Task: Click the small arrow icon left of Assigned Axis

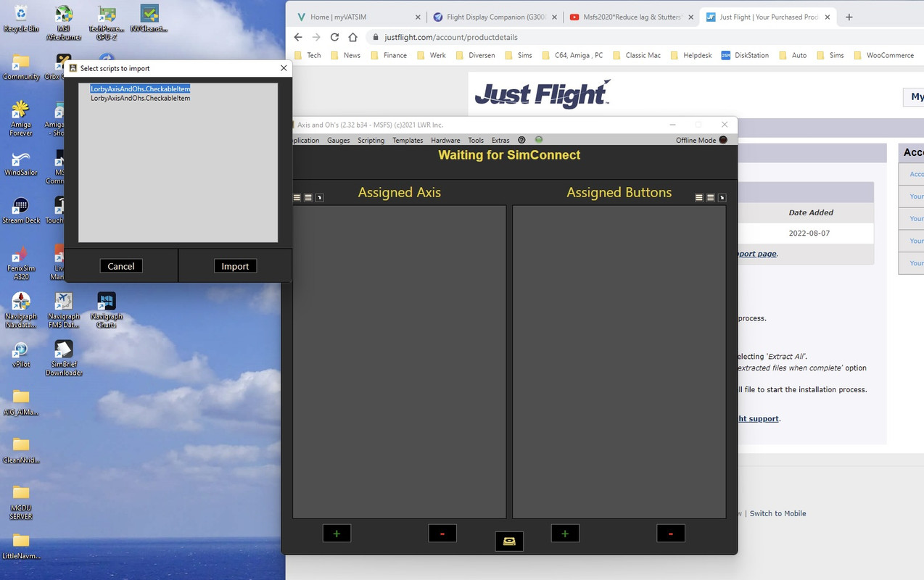Action: (320, 197)
